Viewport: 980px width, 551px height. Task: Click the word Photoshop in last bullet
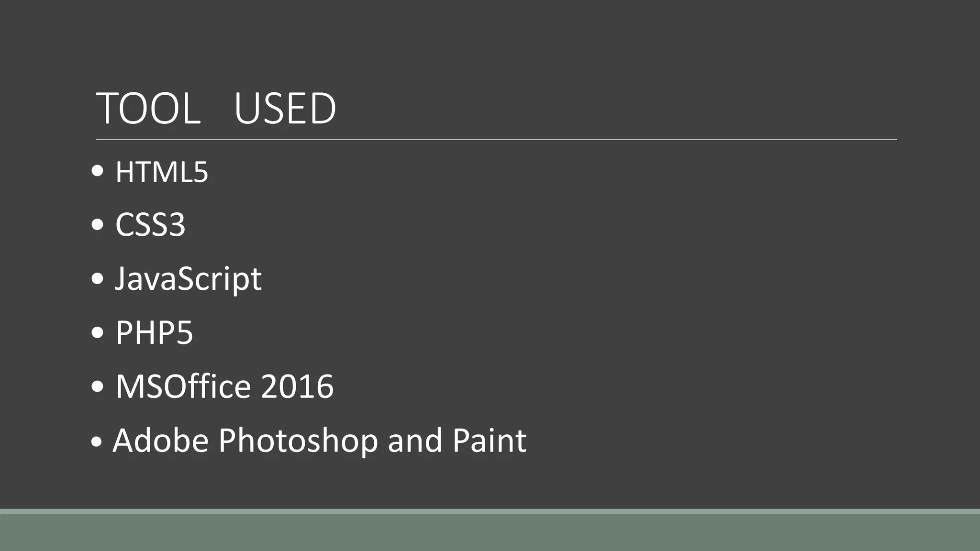click(298, 441)
